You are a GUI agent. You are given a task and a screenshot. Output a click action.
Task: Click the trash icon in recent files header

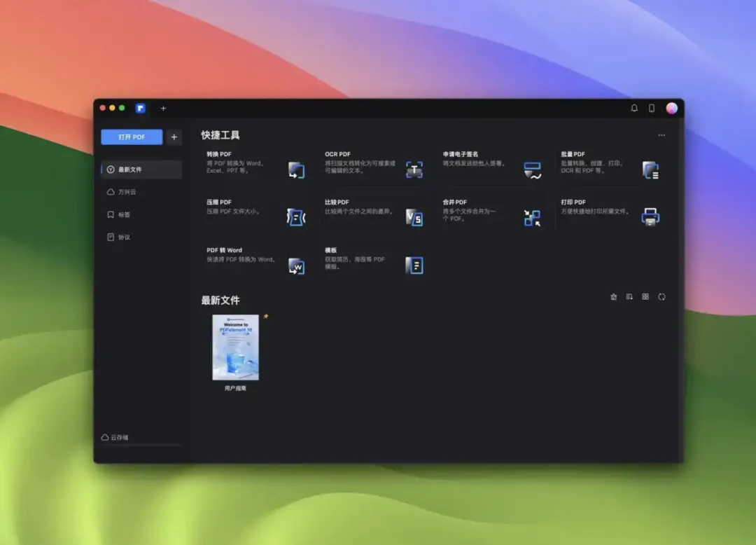point(614,296)
